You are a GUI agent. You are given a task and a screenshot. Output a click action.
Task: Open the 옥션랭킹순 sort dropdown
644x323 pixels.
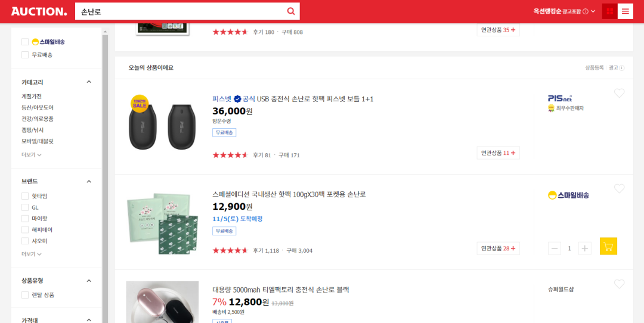(x=564, y=11)
